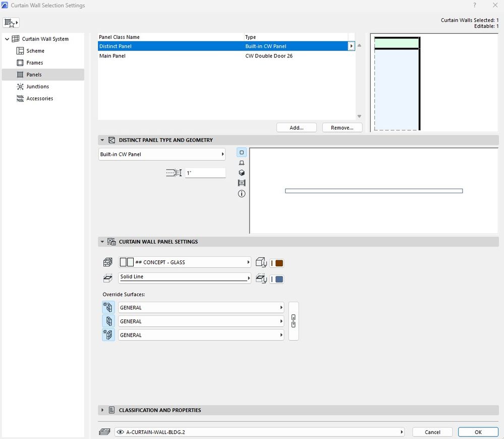
Task: Collapse the Curtain Wall System tree node
Action: pyautogui.click(x=7, y=39)
